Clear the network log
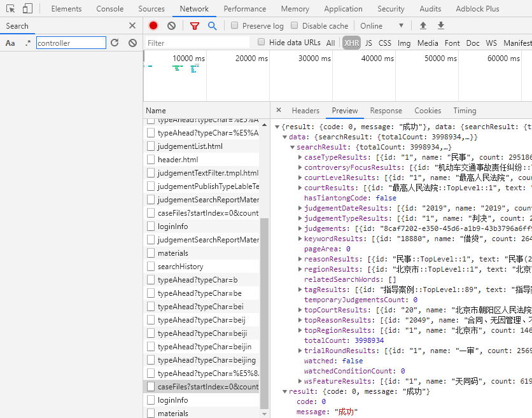The height and width of the screenshot is (418, 532). click(x=171, y=25)
